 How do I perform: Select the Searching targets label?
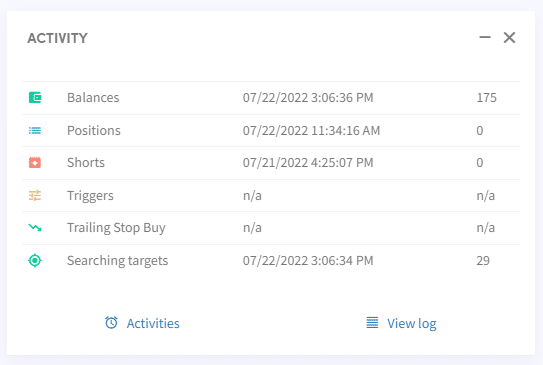(x=118, y=261)
